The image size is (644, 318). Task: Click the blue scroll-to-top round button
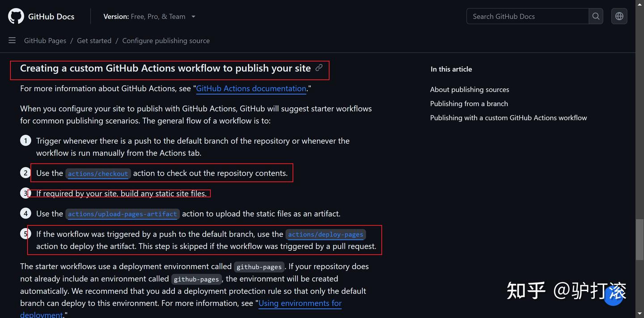[x=614, y=296]
